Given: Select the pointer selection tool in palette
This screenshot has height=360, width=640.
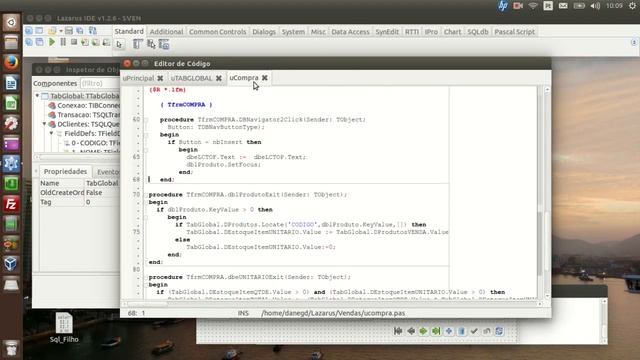Looking at the screenshot, I should point(119,44).
